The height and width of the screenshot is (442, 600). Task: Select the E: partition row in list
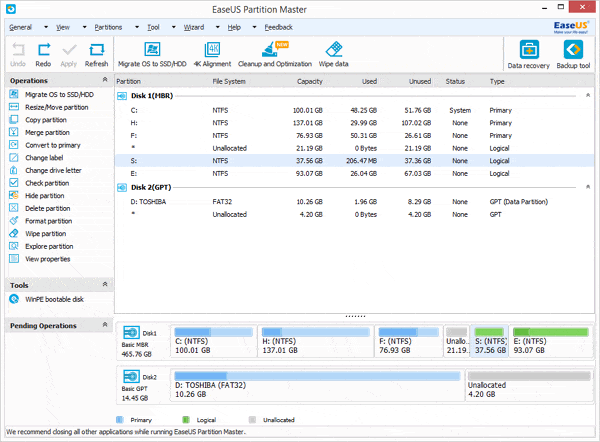pos(354,173)
